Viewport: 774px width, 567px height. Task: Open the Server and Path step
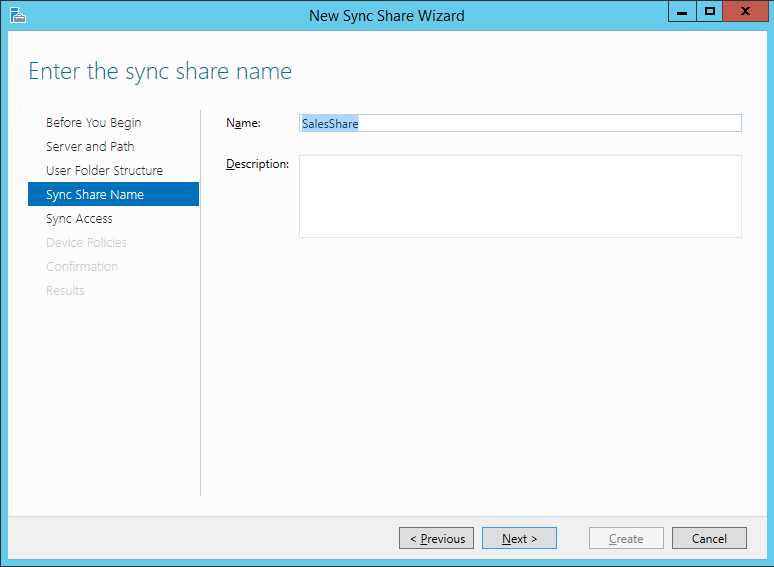point(90,147)
